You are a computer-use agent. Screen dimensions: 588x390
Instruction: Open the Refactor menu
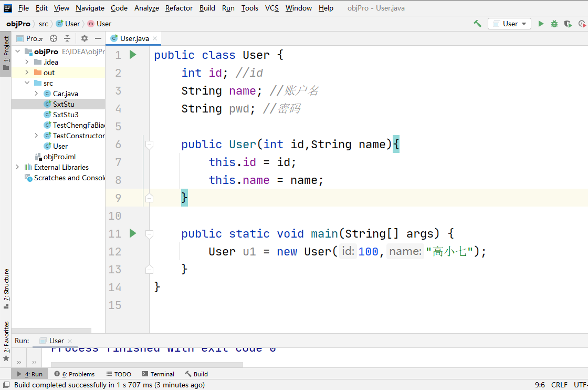(179, 8)
